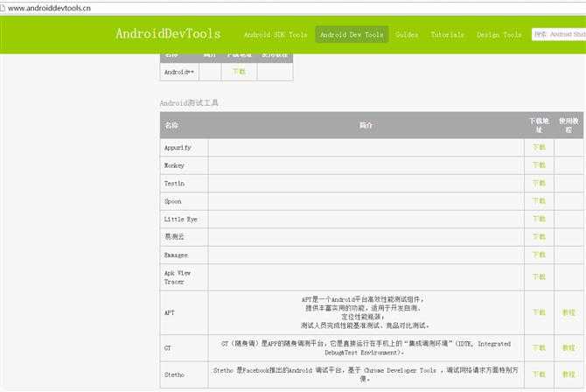
Task: Open the Tutorials menu item
Action: point(447,35)
